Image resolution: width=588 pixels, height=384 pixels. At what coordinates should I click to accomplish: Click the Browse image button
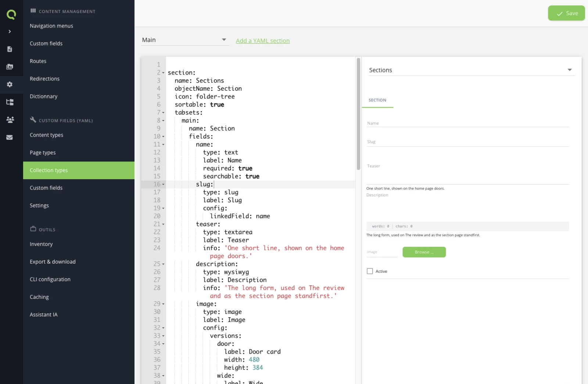tap(424, 252)
